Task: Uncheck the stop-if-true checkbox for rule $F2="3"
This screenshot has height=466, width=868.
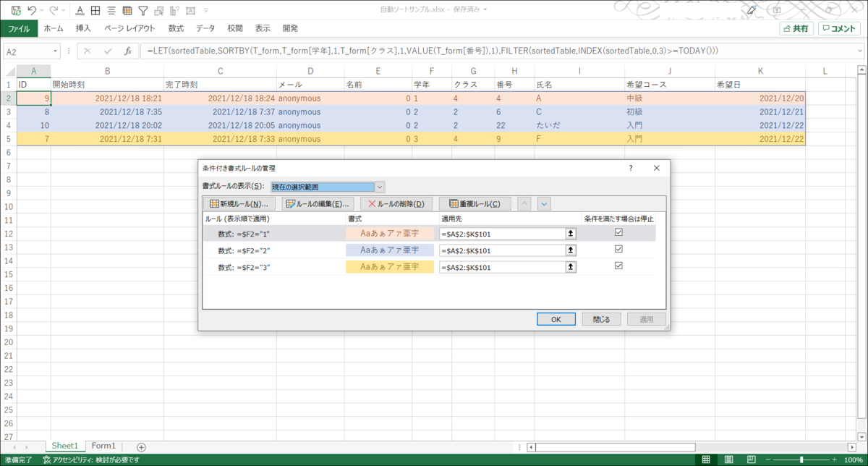Action: tap(619, 266)
